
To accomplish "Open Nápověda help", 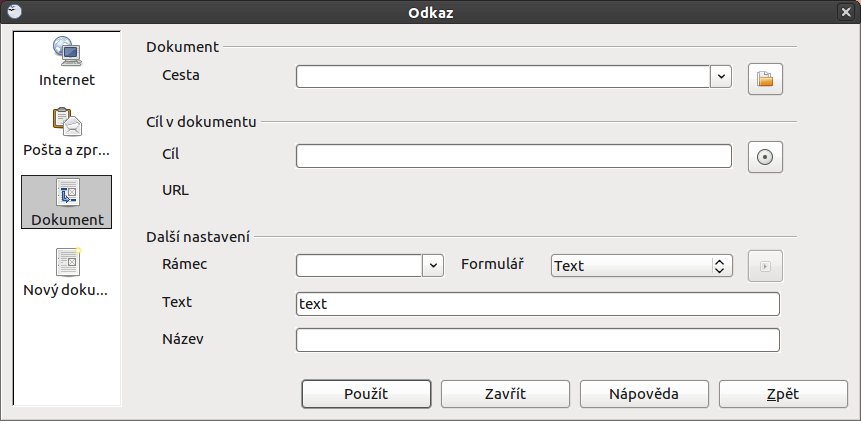I will coord(644,394).
